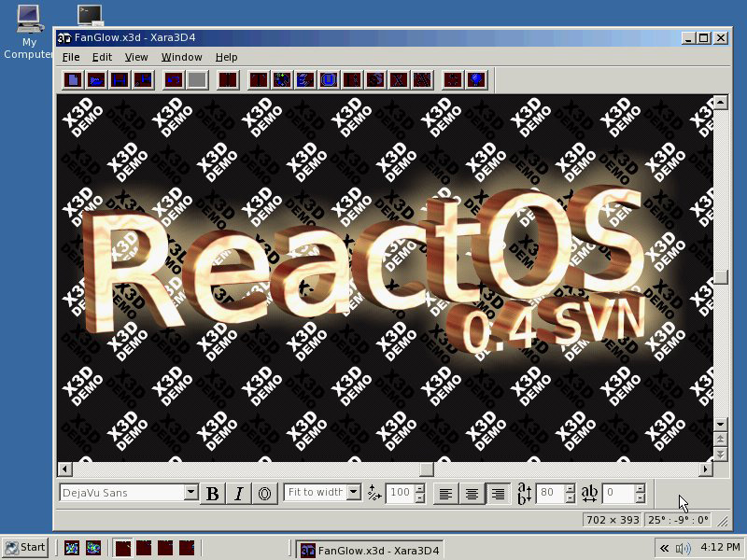Save the project with the floppy disk icon

point(120,79)
